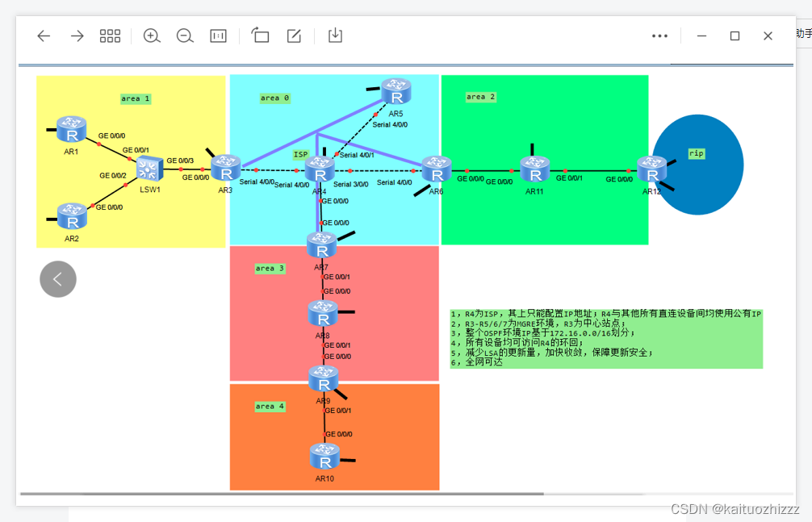This screenshot has height=522, width=812.
Task: Click the AR10 router icon
Action: (324, 456)
